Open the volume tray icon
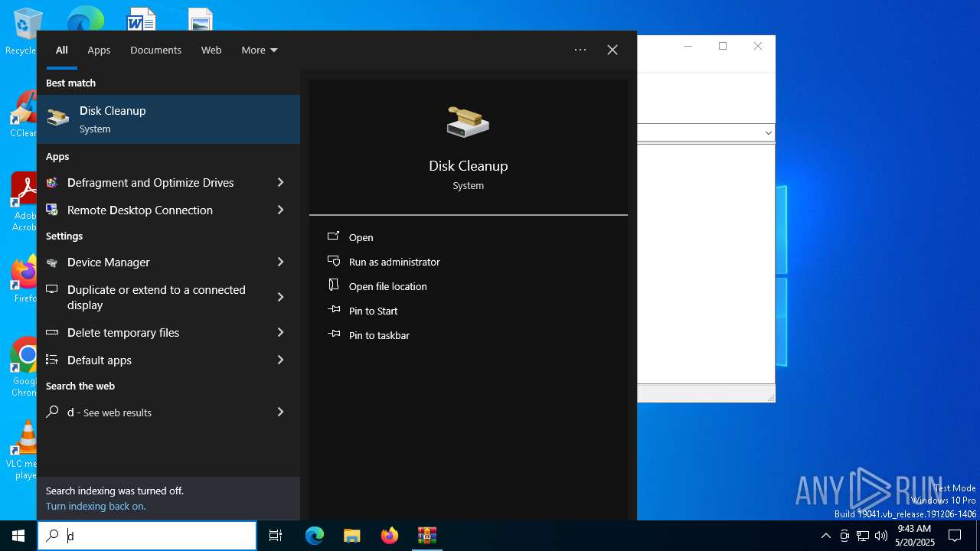This screenshot has width=980, height=551. (x=881, y=536)
